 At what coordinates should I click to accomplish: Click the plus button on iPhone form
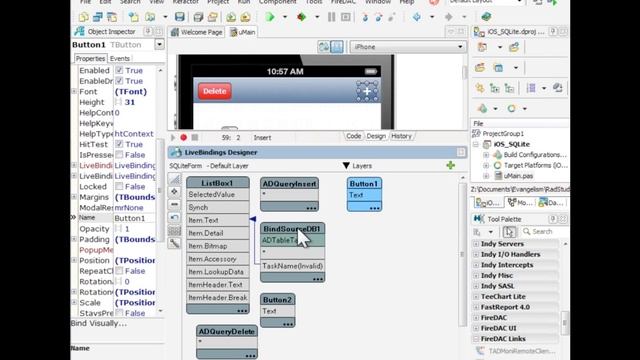[x=367, y=91]
